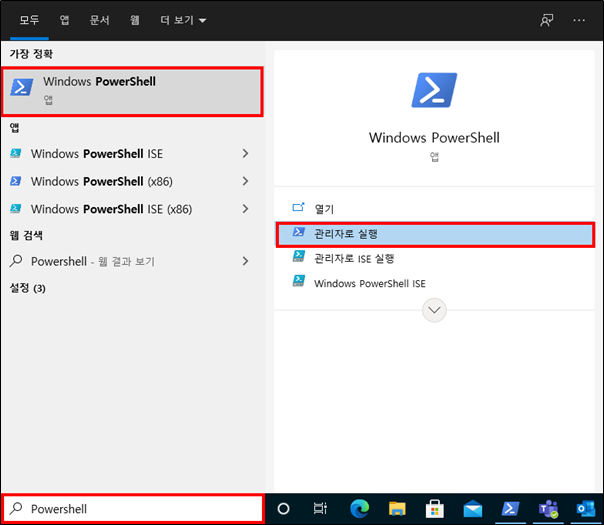This screenshot has width=604, height=525.
Task: Open the 더 보기 dropdown
Action: 183,20
